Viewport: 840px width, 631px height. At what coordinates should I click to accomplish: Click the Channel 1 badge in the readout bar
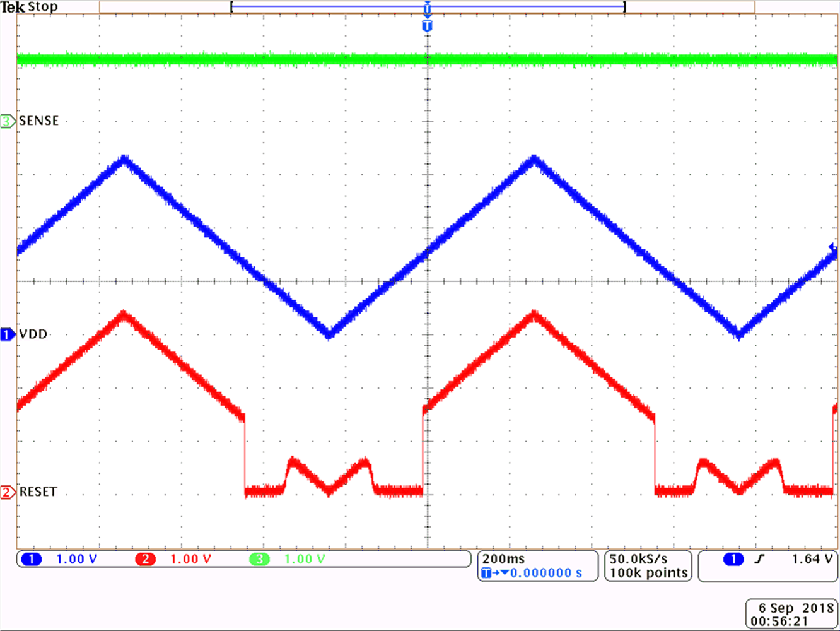click(31, 558)
